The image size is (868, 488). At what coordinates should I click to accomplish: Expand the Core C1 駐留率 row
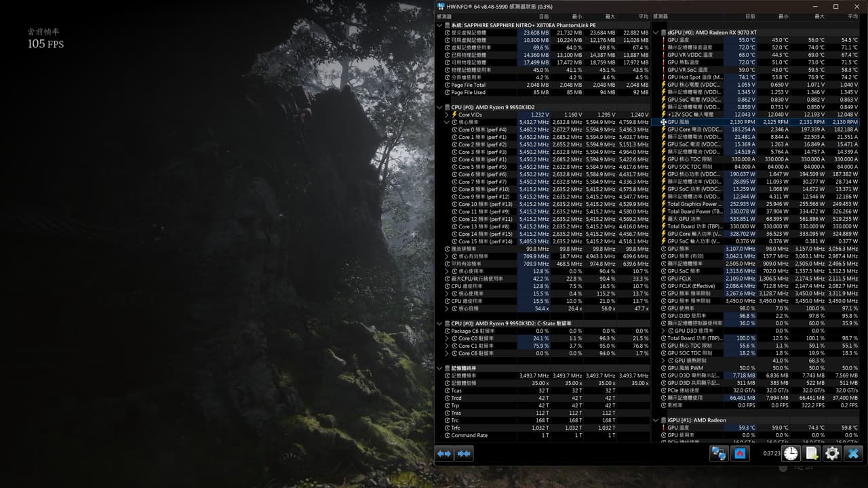[446, 346]
